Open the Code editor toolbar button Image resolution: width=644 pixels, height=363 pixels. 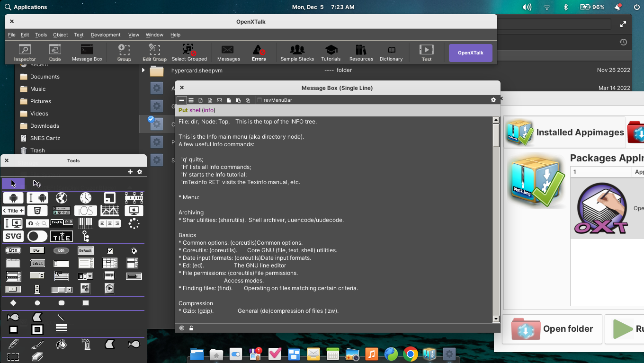point(55,53)
